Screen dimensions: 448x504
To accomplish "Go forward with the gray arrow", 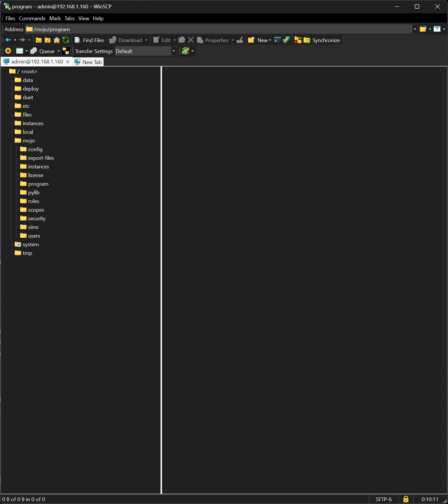I will 22,40.
